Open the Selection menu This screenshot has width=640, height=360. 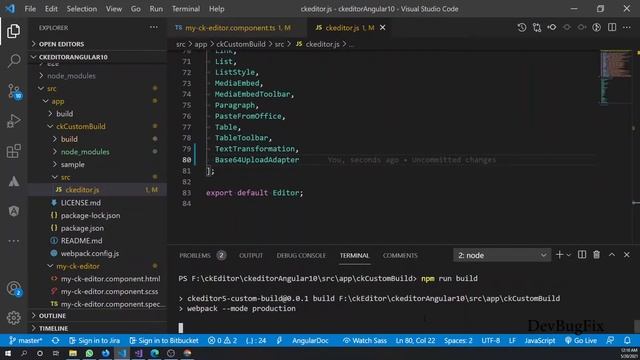tap(82, 9)
